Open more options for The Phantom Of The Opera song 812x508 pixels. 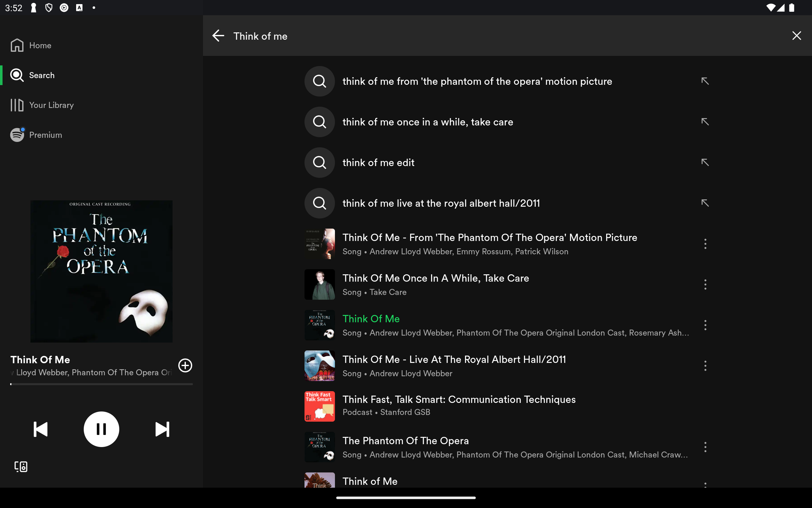tap(705, 447)
